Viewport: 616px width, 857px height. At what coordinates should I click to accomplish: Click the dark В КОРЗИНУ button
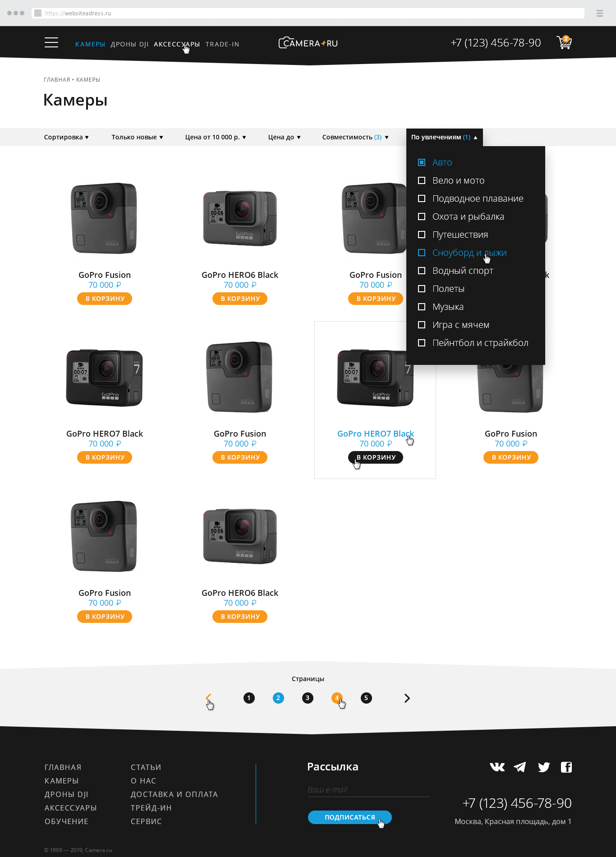click(x=376, y=457)
